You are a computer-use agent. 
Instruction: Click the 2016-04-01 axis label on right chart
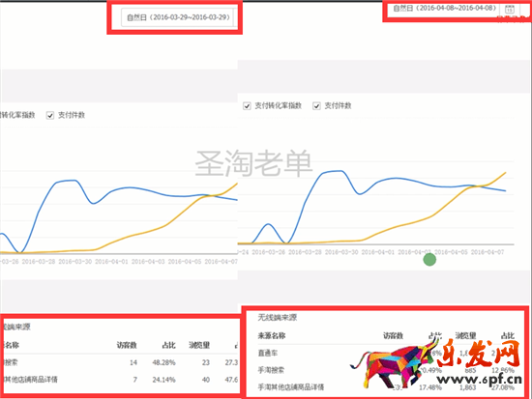tap(378, 252)
